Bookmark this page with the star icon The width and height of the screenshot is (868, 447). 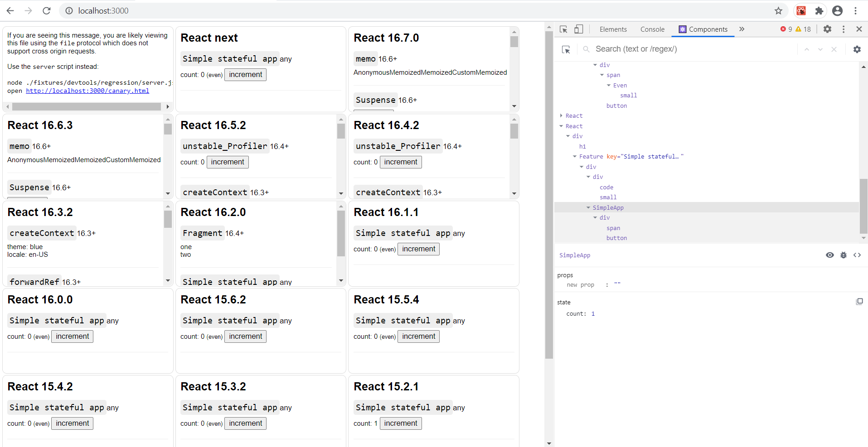pos(778,11)
